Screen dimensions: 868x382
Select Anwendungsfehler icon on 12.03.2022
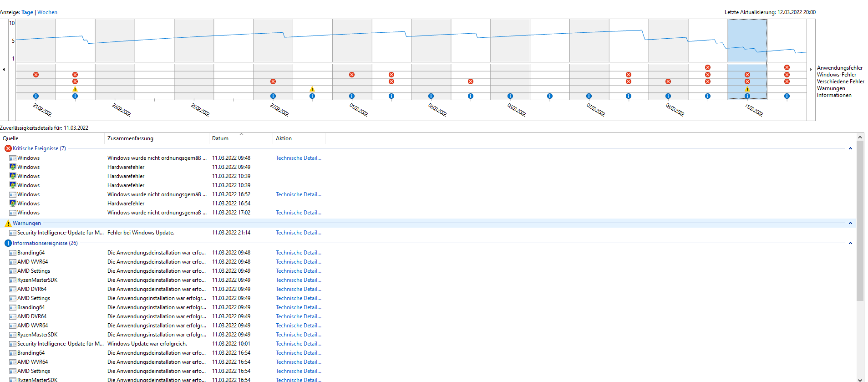787,67
